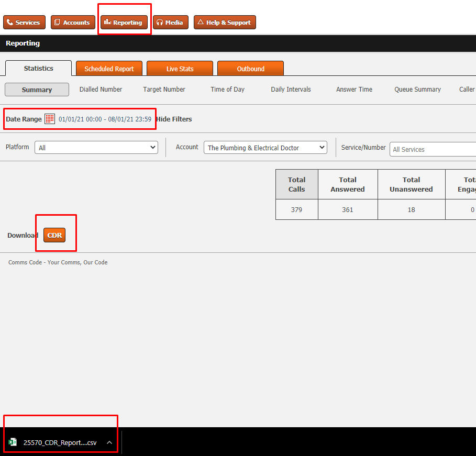Viewport: 476px width, 456px height.
Task: Click the Services phone button
Action: point(24,23)
